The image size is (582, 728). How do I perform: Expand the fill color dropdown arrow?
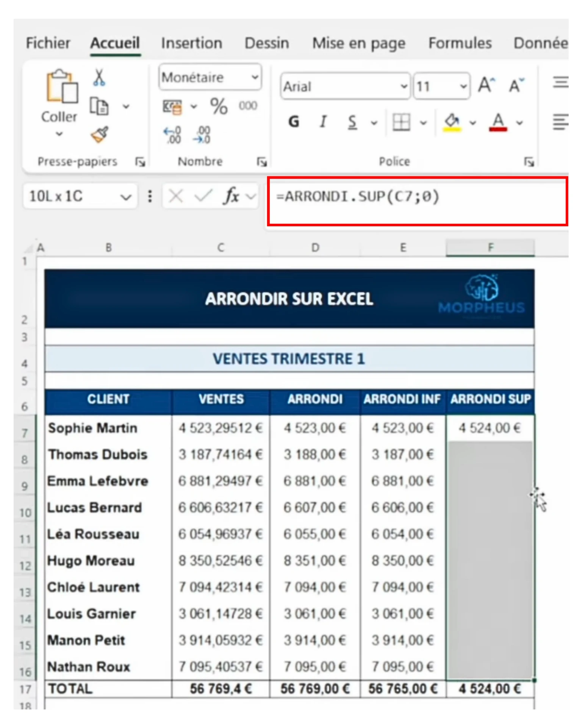[473, 123]
